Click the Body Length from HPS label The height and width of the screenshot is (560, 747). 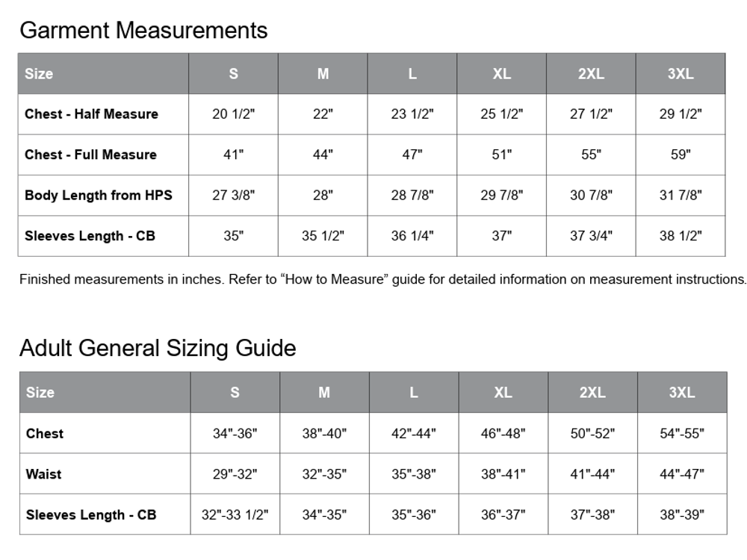99,195
